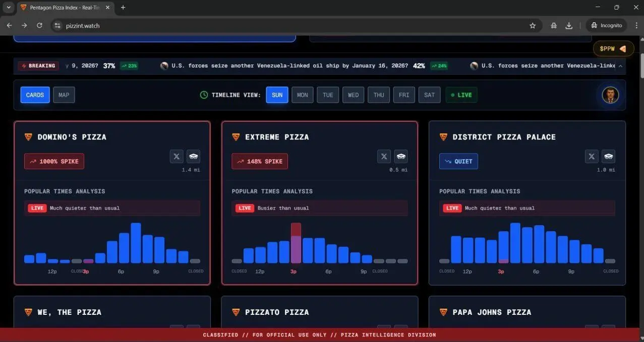Click car icon on District Pizza Palace card

(608, 157)
